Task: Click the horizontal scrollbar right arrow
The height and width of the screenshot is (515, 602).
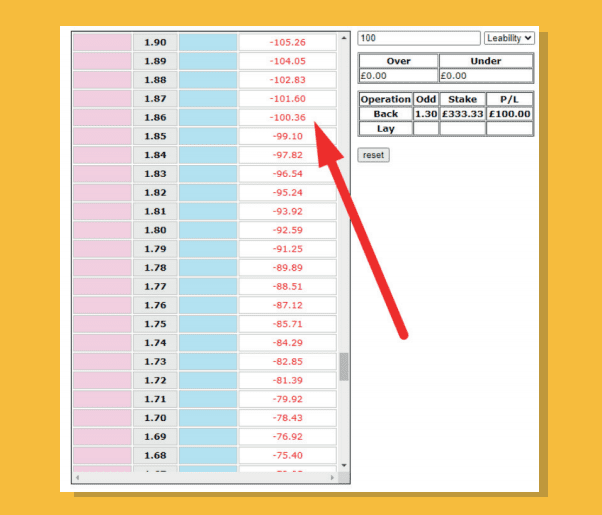Action: [332, 477]
